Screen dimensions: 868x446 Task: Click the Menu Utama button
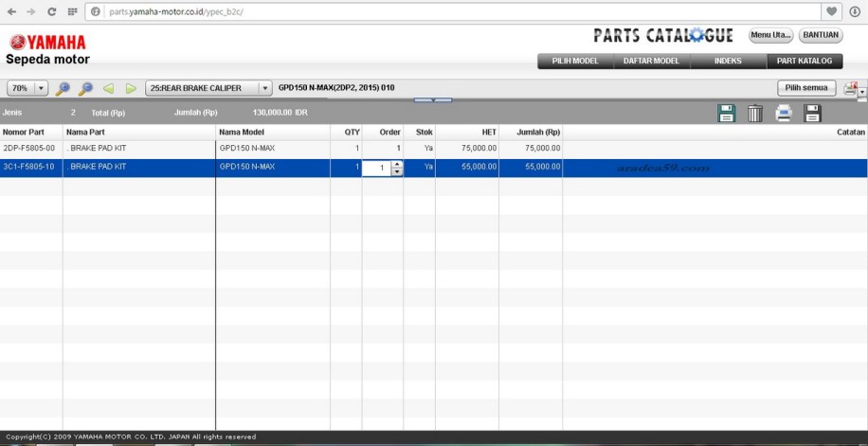770,35
